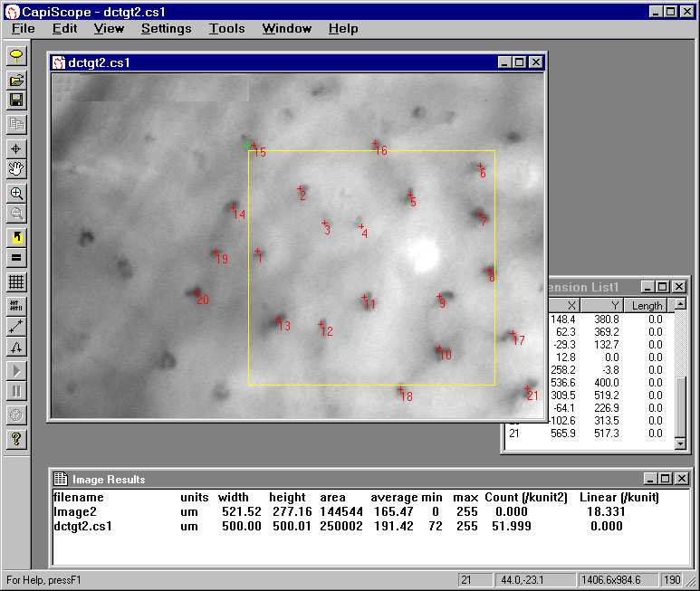The width and height of the screenshot is (700, 591).
Task: Select the hand pan tool
Action: pos(16,168)
